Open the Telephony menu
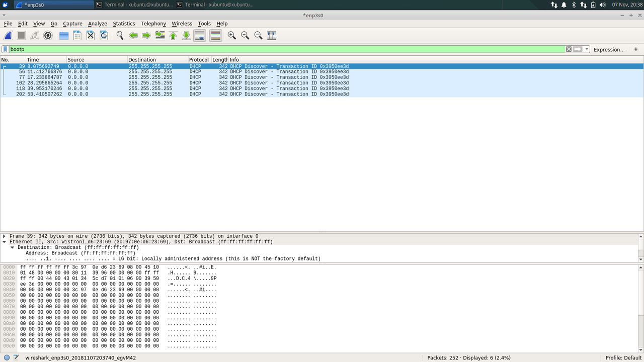Viewport: 644px width, 362px height. (153, 24)
